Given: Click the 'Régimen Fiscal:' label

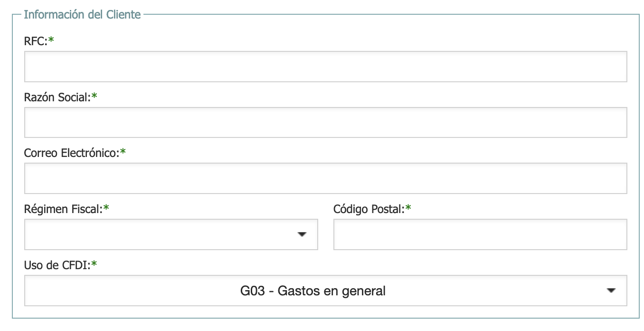Looking at the screenshot, I should pos(63,209).
